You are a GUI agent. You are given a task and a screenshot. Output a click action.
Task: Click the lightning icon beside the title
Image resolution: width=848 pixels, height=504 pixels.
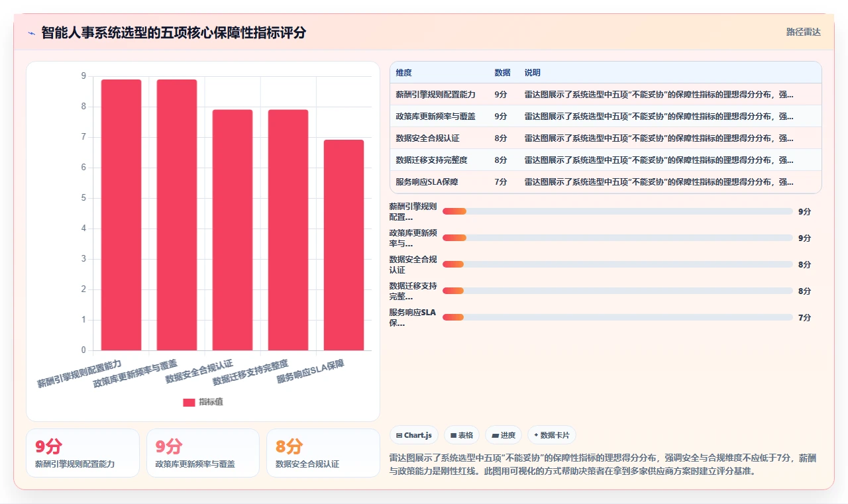pyautogui.click(x=32, y=33)
